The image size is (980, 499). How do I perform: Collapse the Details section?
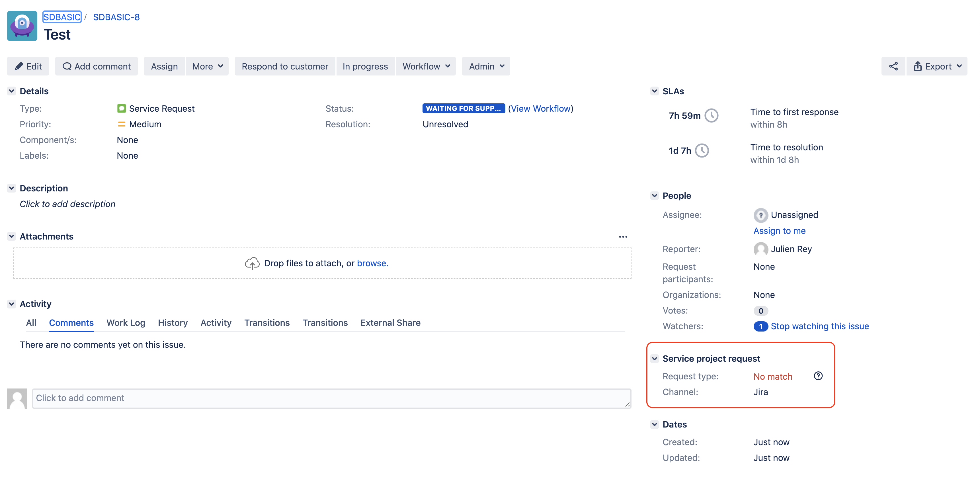tap(11, 91)
